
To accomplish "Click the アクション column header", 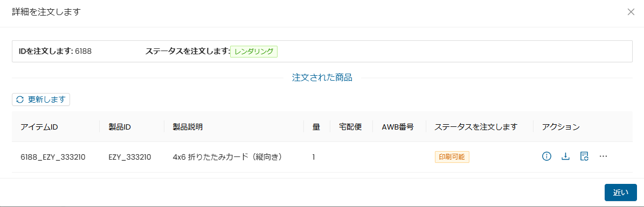I will 560,127.
